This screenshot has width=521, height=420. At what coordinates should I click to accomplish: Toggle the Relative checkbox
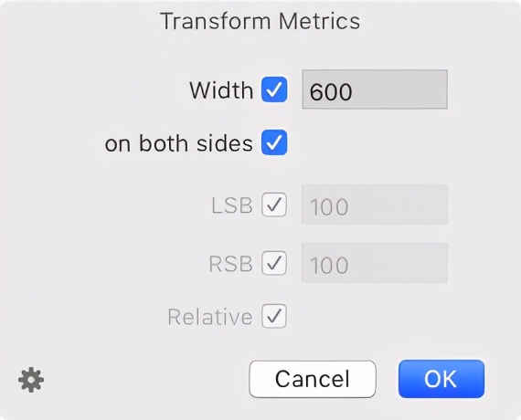(274, 316)
